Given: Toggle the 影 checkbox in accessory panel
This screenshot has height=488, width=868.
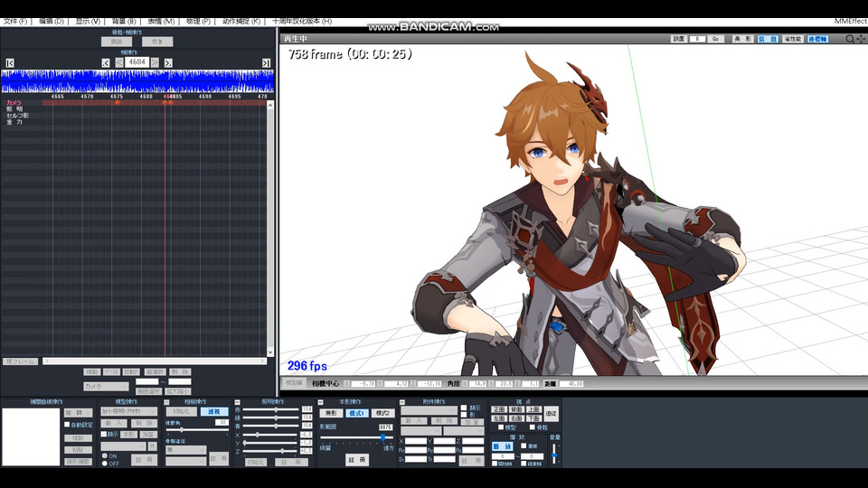Looking at the screenshot, I should (x=464, y=415).
